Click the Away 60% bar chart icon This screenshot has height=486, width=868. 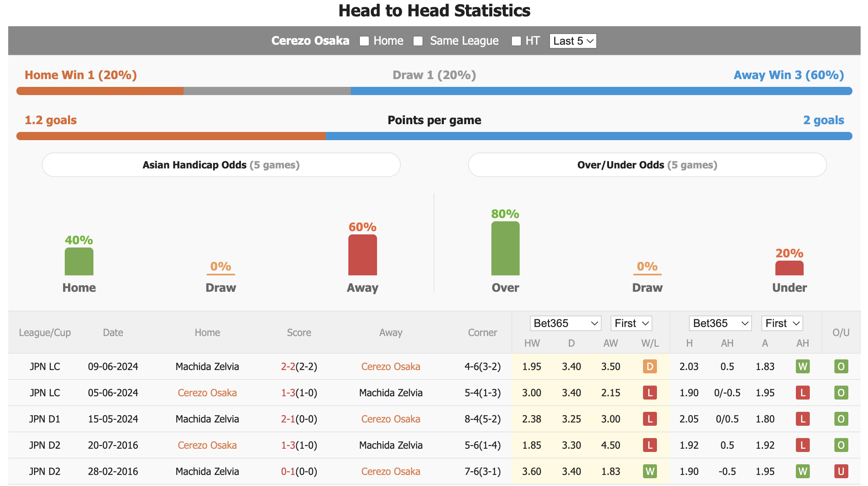[x=362, y=257]
